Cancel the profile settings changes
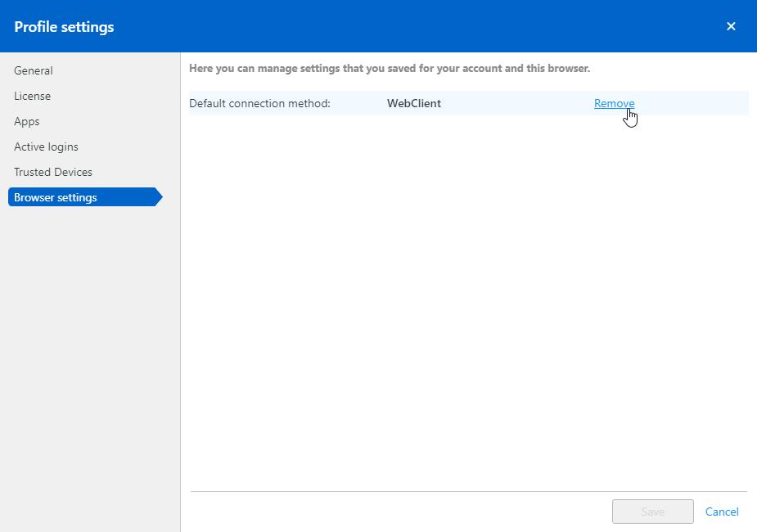 coord(722,512)
